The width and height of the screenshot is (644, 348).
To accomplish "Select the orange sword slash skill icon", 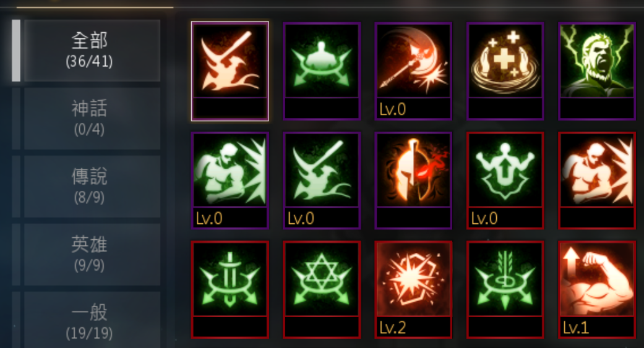I will coord(230,71).
